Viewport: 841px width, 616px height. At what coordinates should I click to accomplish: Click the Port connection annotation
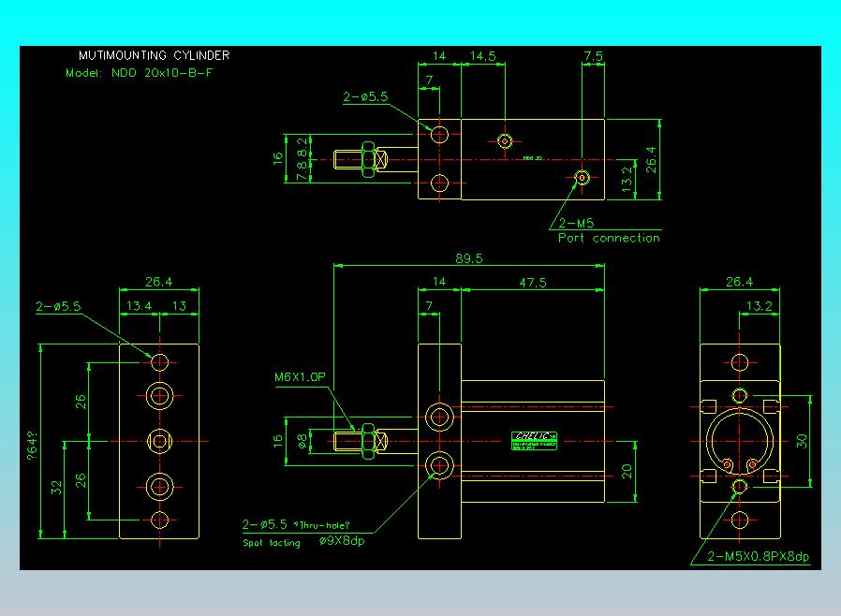click(x=609, y=238)
